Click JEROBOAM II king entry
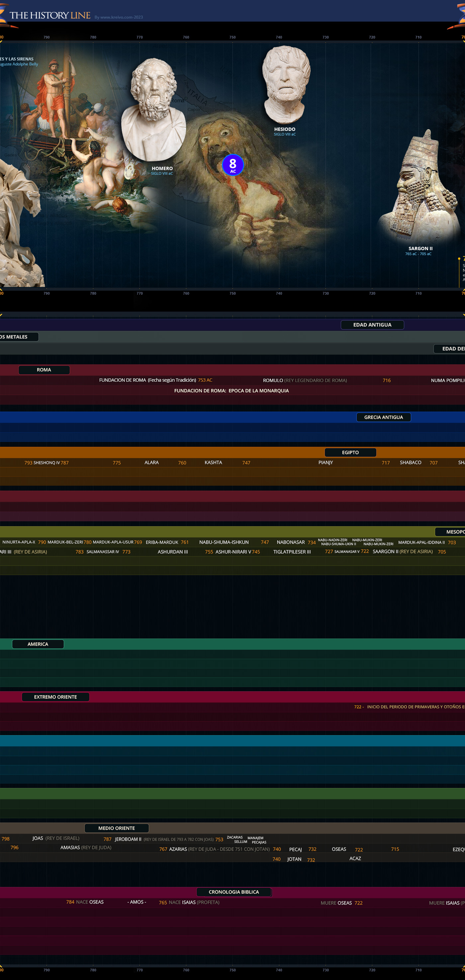This screenshot has height=980, width=465. click(128, 839)
